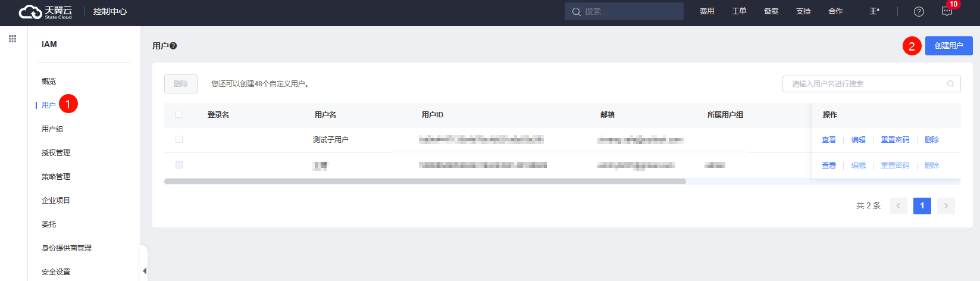The height and width of the screenshot is (281, 980).
Task: Open the 王* account menu
Action: tap(874, 11)
